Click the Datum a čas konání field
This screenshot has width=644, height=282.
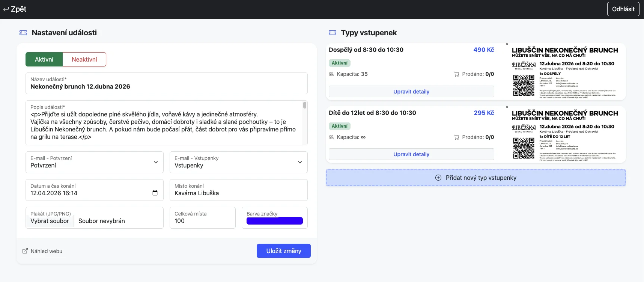95,190
